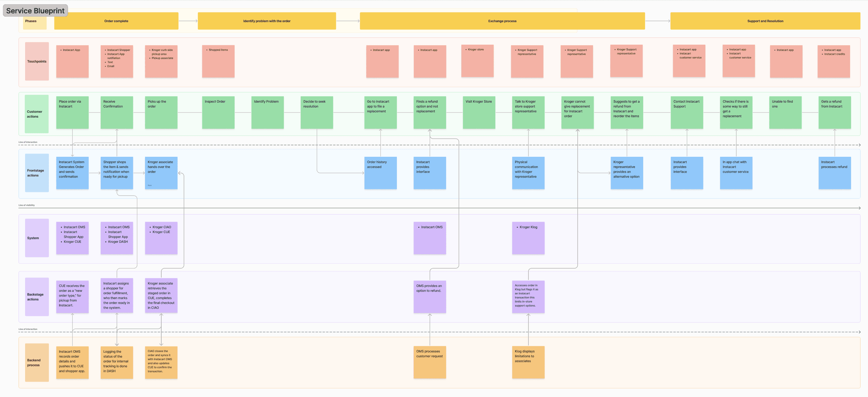Click the Kroger Klog system note
The width and height of the screenshot is (868, 397).
[528, 238]
